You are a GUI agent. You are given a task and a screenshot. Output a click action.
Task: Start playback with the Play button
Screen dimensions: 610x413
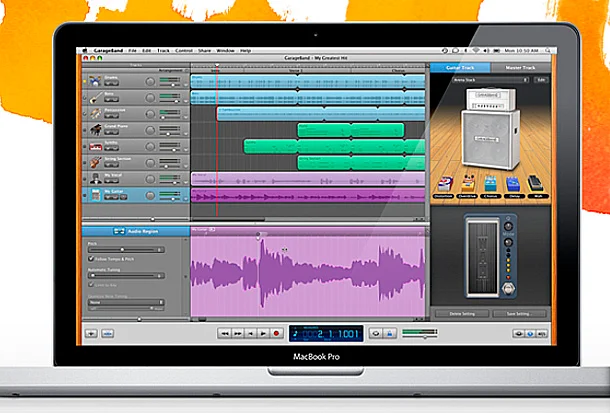pyautogui.click(x=263, y=333)
